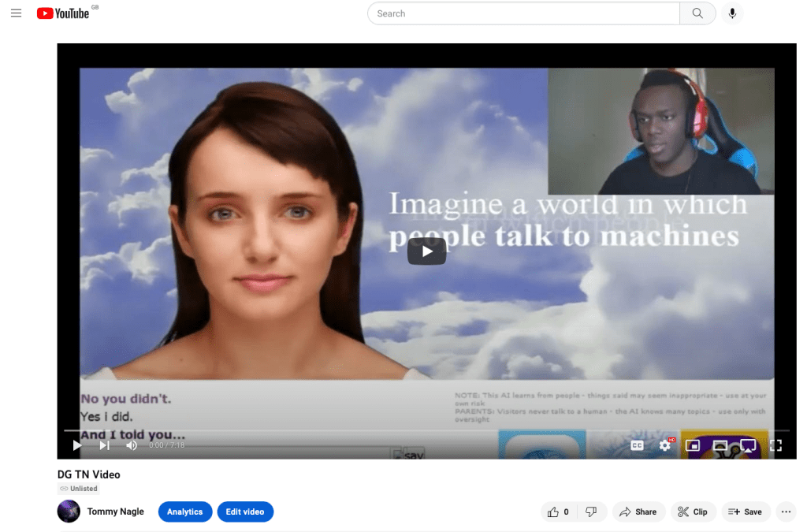807x532 pixels.
Task: Play the video with the center play button
Action: click(x=426, y=251)
